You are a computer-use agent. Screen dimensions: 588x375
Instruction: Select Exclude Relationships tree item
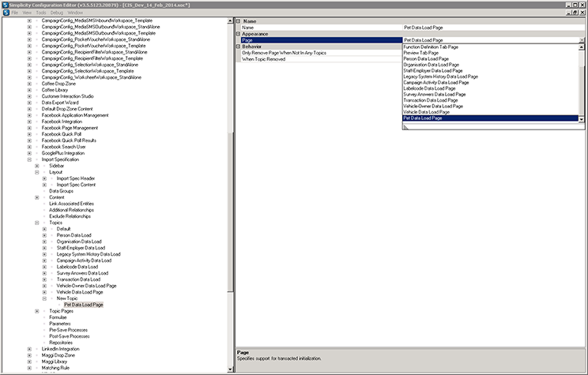(x=70, y=216)
